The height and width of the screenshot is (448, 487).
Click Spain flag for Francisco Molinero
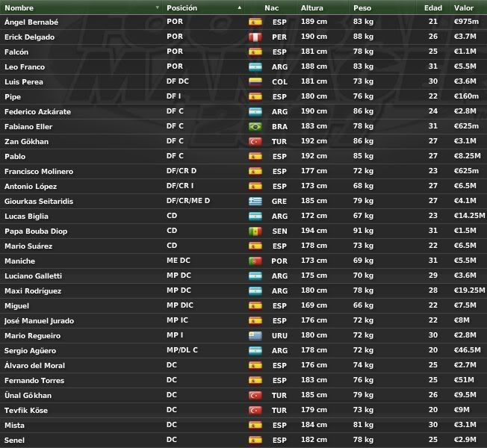pyautogui.click(x=255, y=172)
